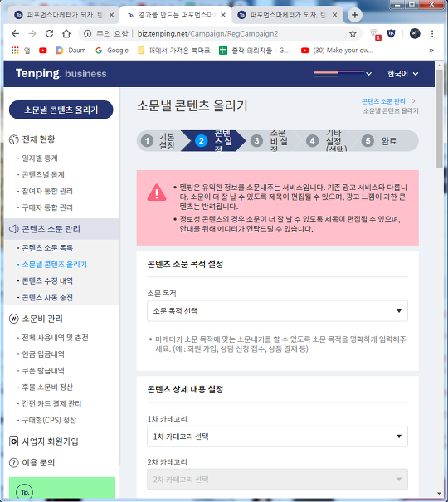The image size is (448, 502).
Task: Click the 콘텐츠 소문 관리 section header
Action: tap(61, 229)
